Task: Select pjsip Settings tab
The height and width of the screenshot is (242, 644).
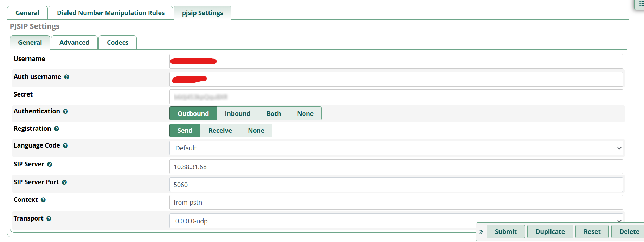Action: pos(202,13)
